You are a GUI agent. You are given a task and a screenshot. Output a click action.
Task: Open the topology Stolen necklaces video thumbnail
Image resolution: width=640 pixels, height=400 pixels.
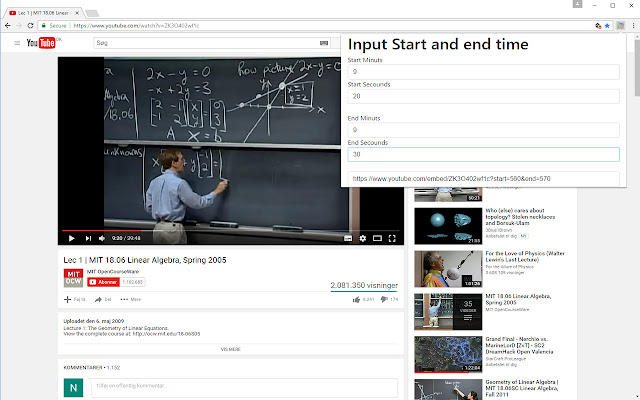click(x=448, y=226)
